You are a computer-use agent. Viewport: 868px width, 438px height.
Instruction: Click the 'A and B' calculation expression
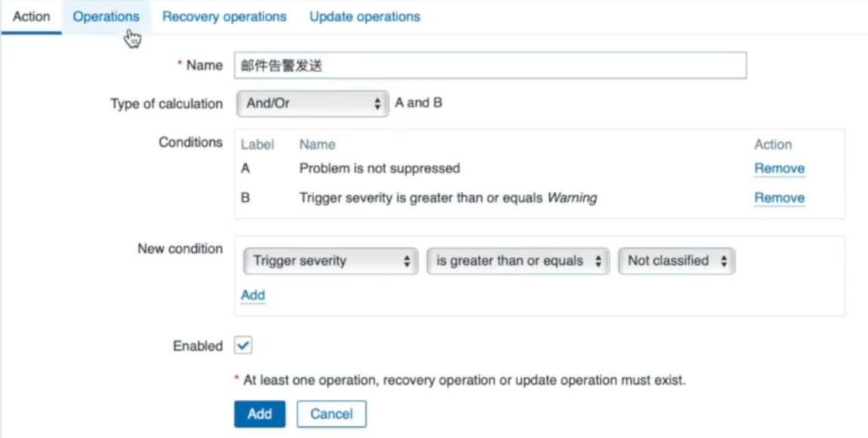(x=418, y=103)
